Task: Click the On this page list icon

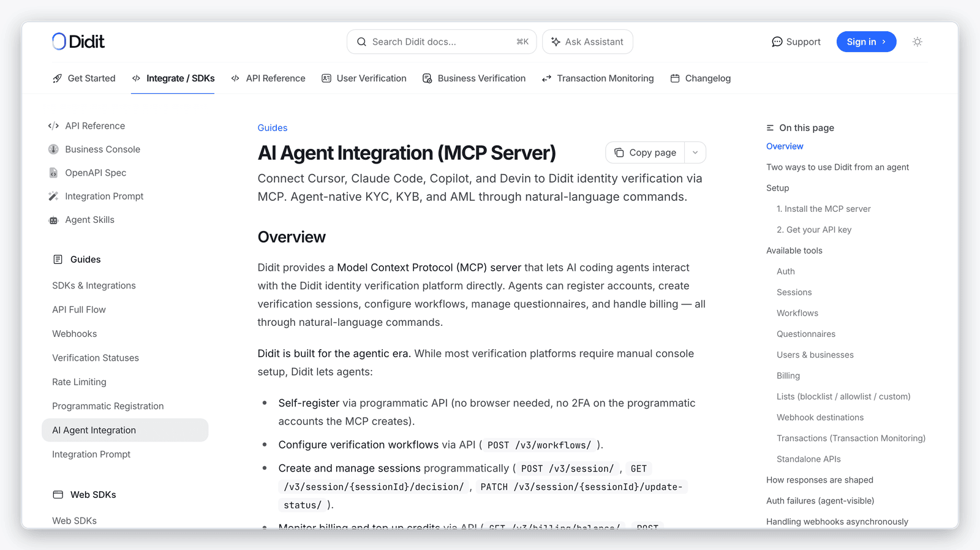Action: pos(770,128)
